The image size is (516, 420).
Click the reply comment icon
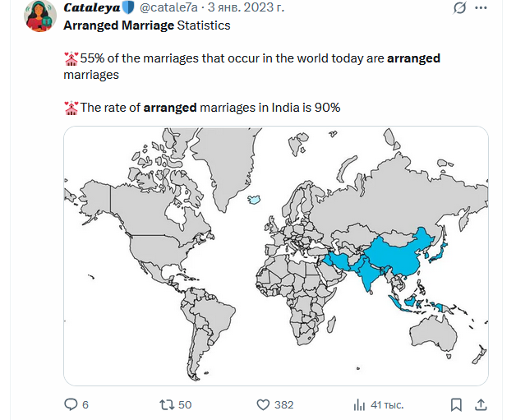click(71, 404)
